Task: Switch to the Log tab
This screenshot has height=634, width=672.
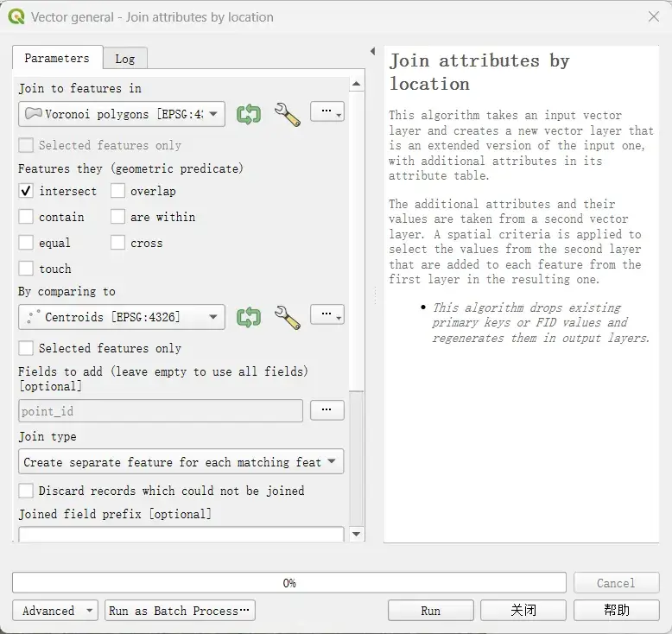Action: 125,59
